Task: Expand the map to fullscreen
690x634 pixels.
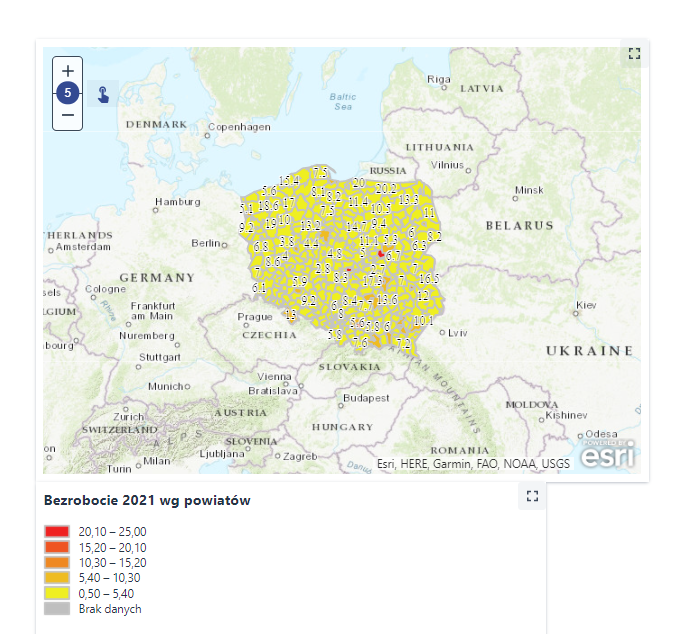Action: point(633,54)
